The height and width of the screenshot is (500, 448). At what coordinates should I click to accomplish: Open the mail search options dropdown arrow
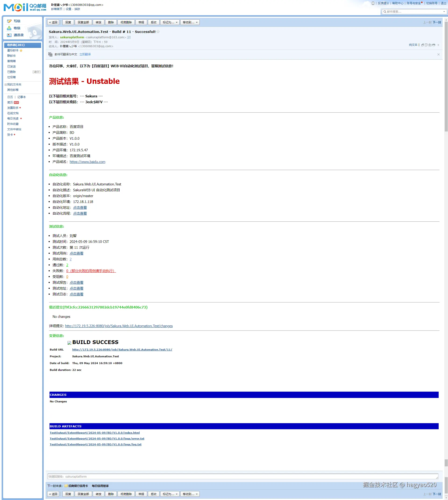point(444,12)
